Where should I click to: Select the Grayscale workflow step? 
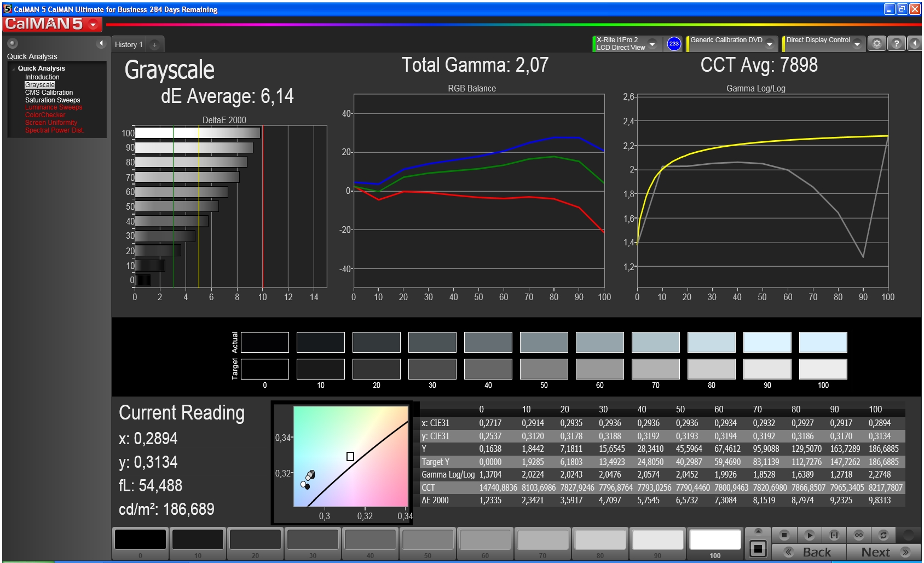click(x=40, y=85)
